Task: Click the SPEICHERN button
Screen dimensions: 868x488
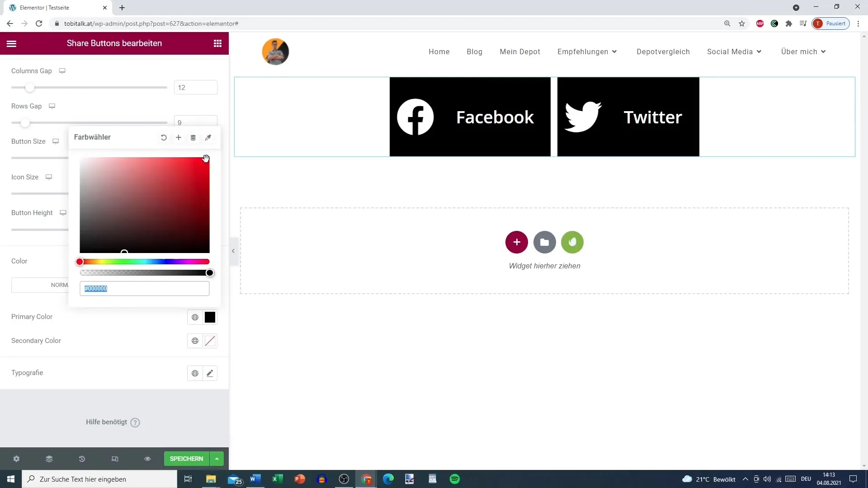Action: tap(186, 459)
